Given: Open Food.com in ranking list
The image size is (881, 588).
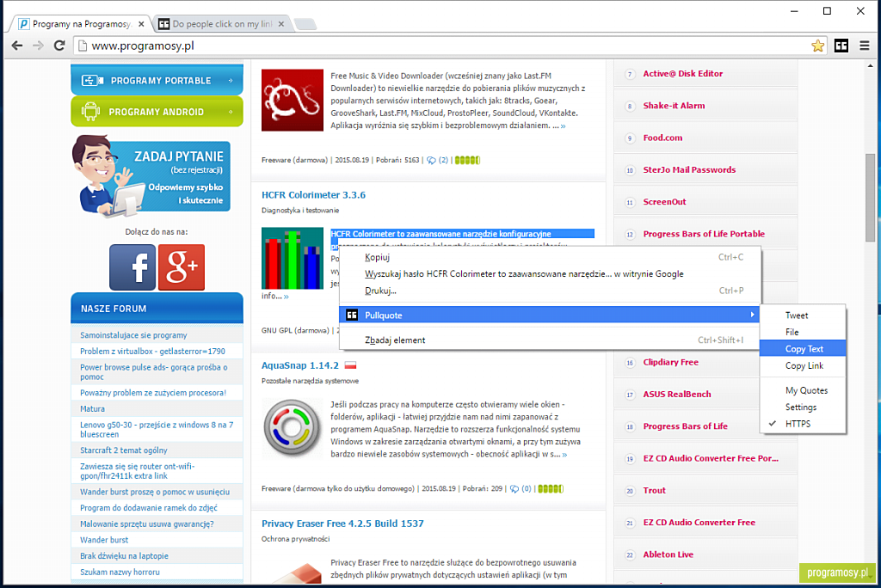Looking at the screenshot, I should 662,138.
